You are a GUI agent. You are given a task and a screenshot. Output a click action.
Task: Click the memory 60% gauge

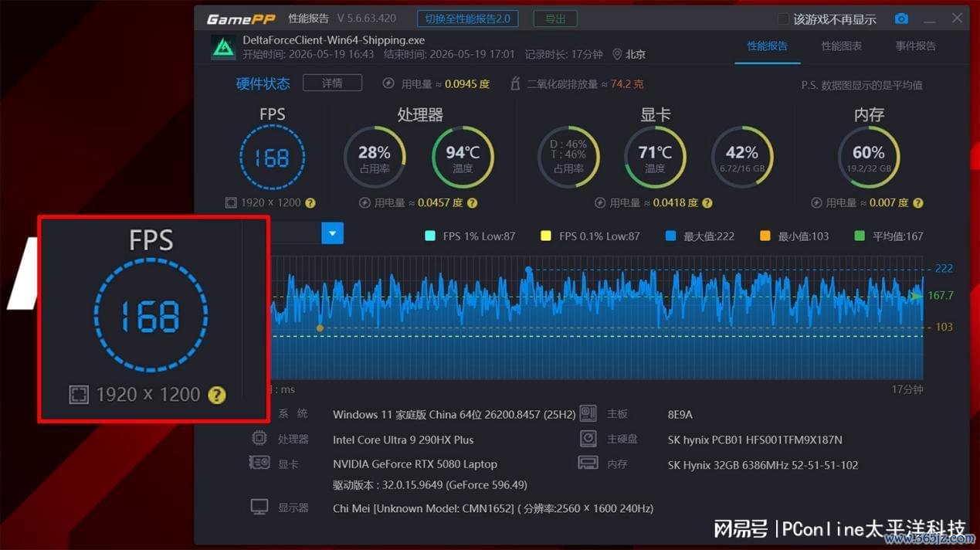click(869, 158)
